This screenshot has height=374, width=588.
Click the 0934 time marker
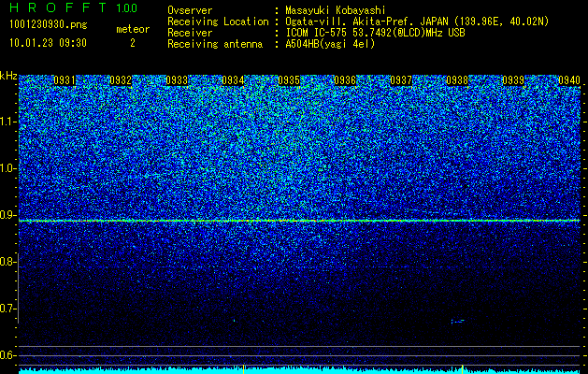tap(233, 80)
